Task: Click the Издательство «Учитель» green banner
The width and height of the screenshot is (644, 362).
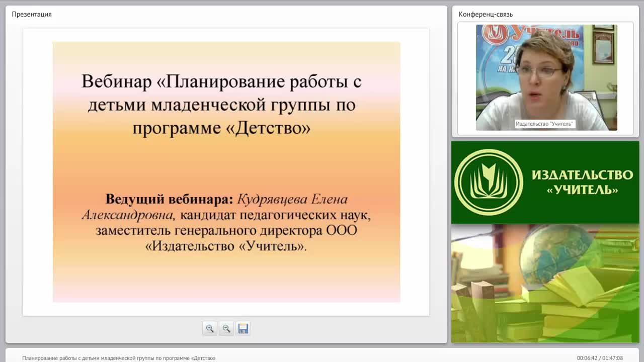Action: [x=545, y=182]
